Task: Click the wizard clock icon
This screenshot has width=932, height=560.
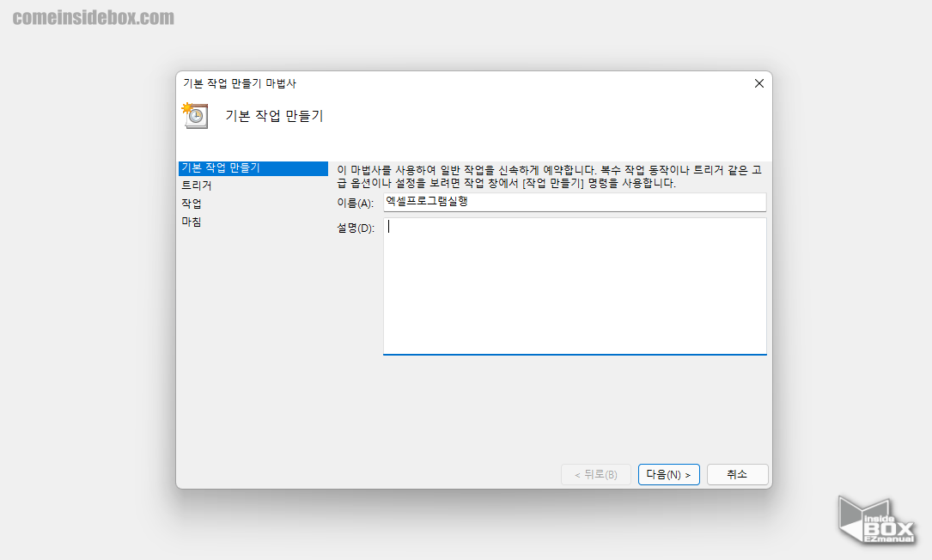Action: [x=194, y=115]
